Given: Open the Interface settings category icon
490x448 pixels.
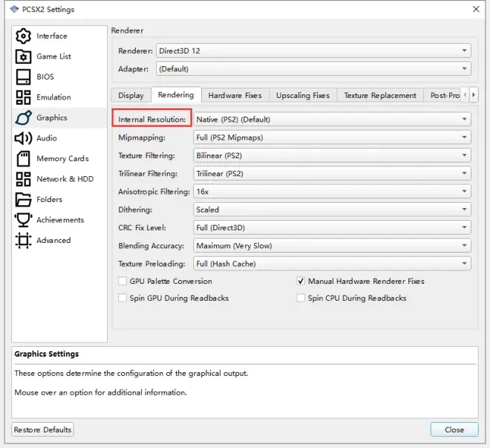Looking at the screenshot, I should (x=24, y=36).
